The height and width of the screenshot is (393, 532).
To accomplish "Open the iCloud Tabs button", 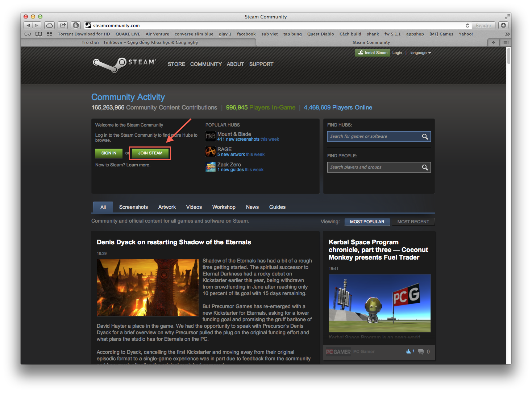I will coord(50,25).
